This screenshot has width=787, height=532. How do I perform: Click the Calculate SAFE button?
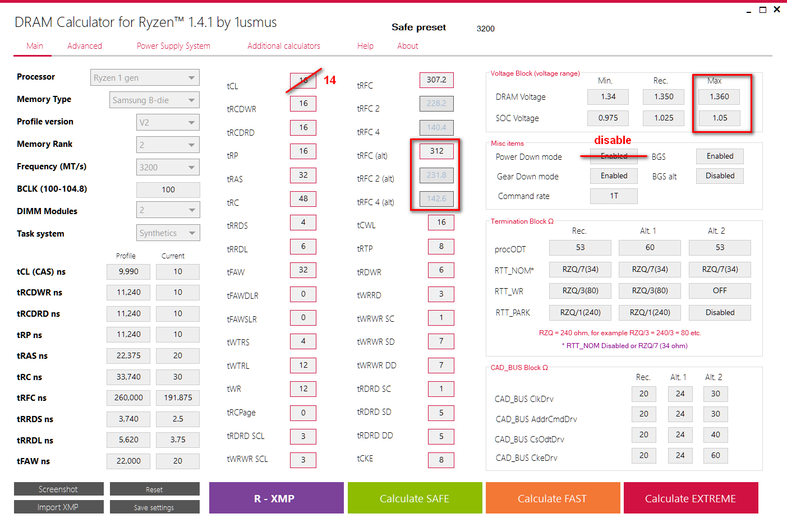point(415,498)
